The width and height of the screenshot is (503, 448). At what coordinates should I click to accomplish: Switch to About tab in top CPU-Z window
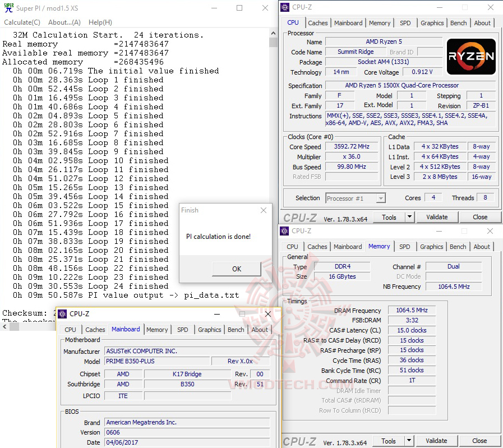click(482, 23)
